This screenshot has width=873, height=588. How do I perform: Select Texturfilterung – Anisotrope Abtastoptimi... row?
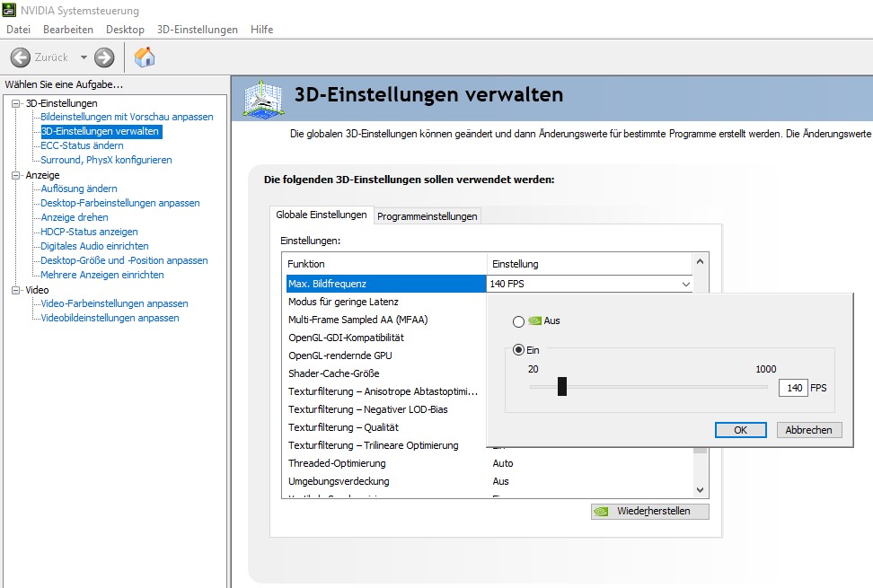click(386, 391)
